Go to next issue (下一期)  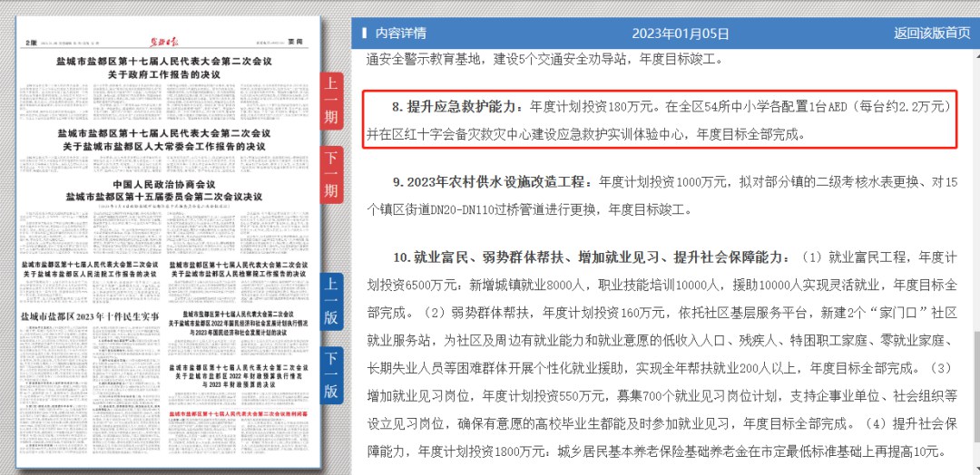coord(331,174)
